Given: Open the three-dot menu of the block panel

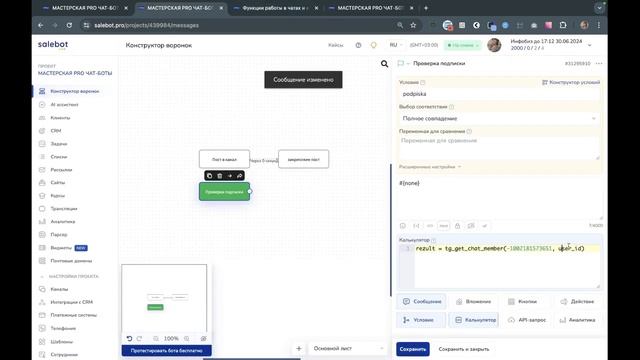Looking at the screenshot, I should coord(599,64).
